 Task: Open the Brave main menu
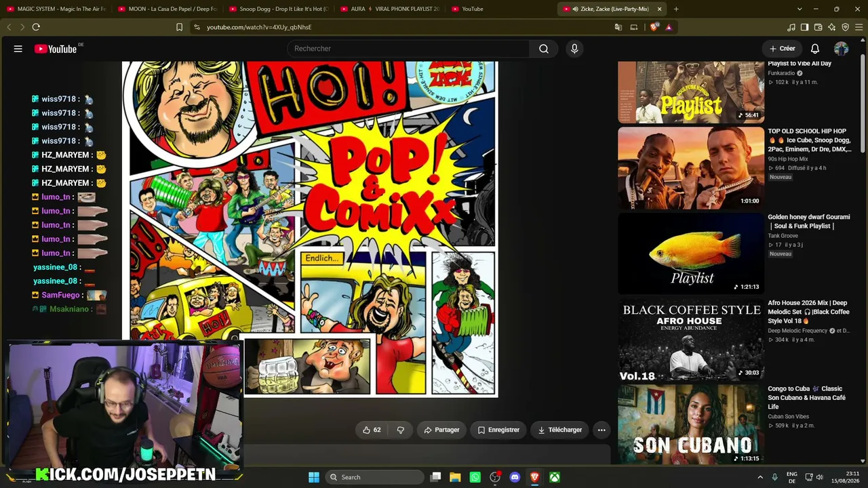coord(859,27)
